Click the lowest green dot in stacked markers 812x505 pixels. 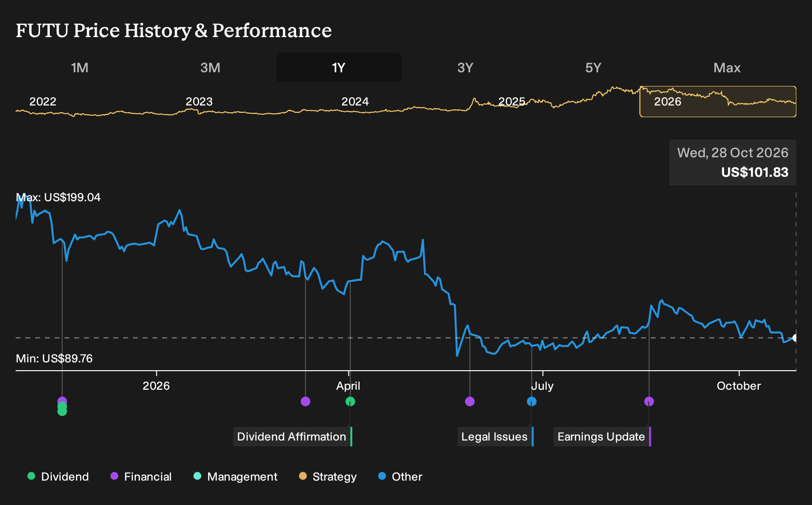pos(62,412)
